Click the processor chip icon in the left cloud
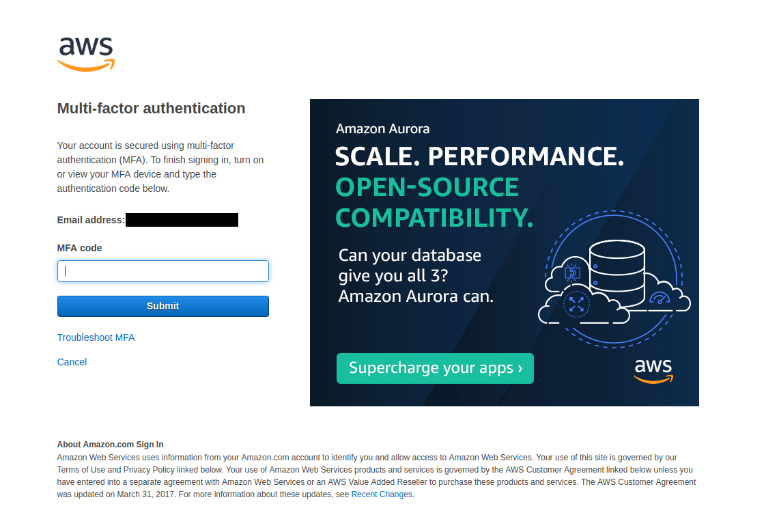764x532 pixels. pyautogui.click(x=572, y=273)
